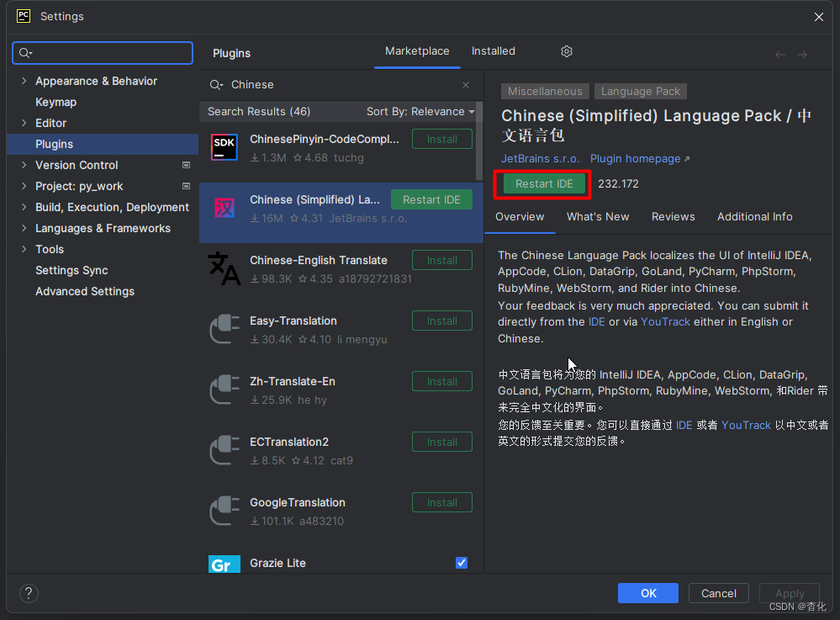Click the 232.172 version text
Viewport: 840px width, 620px height.
pos(618,183)
